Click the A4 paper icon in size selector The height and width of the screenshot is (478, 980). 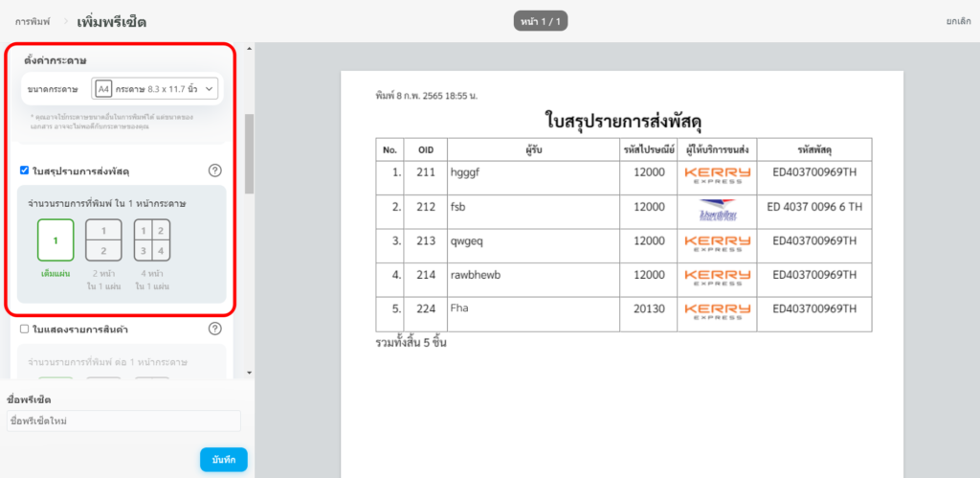tap(103, 89)
